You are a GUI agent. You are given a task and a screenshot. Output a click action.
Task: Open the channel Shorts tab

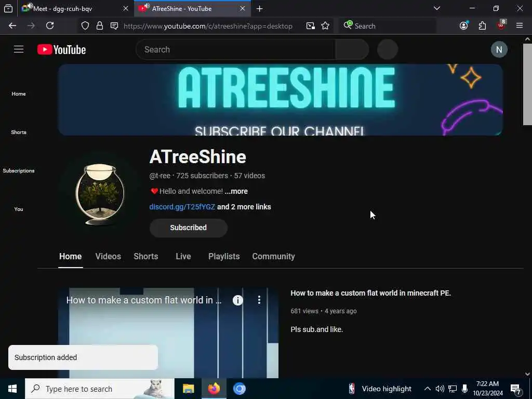coord(146,257)
